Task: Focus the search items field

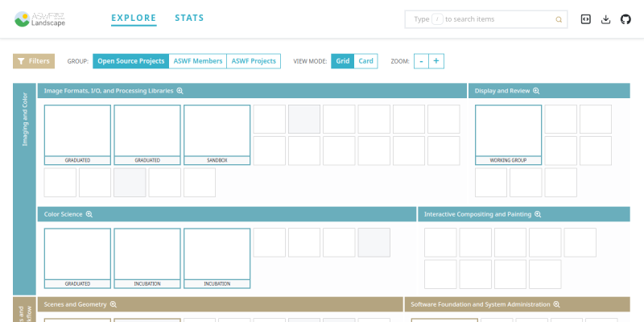Action: [486, 19]
